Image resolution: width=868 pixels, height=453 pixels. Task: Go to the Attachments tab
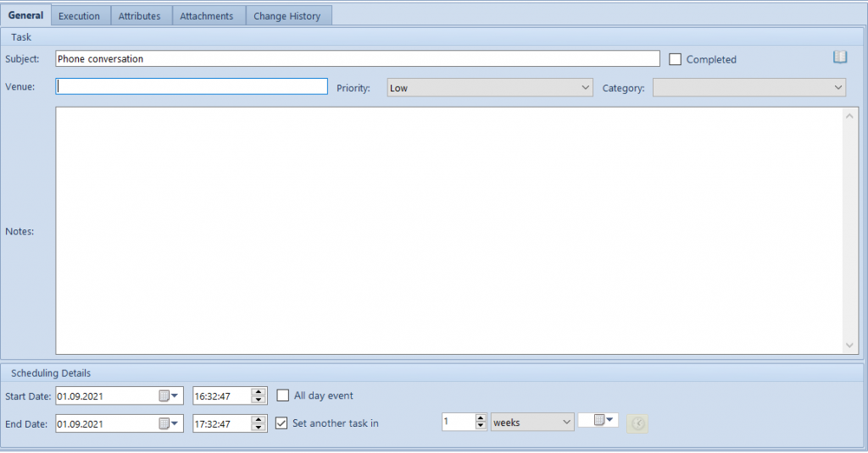point(207,16)
